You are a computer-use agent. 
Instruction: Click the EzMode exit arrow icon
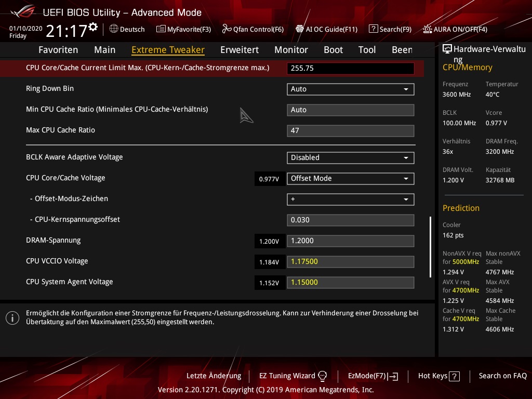click(x=393, y=376)
